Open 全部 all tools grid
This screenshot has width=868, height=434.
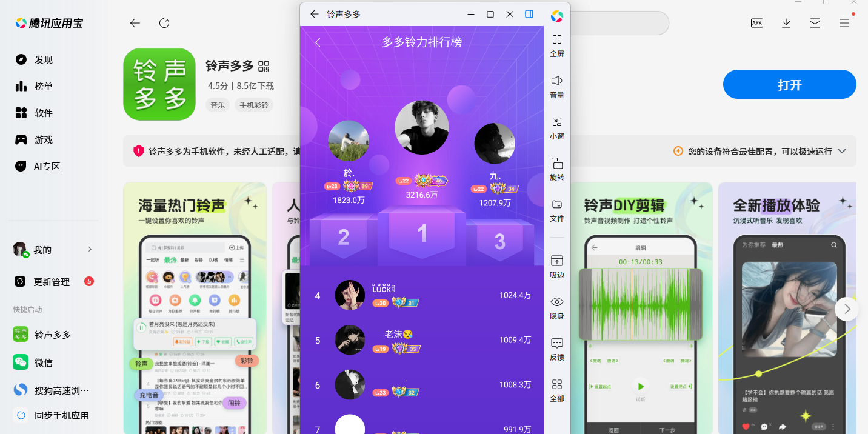click(x=557, y=390)
